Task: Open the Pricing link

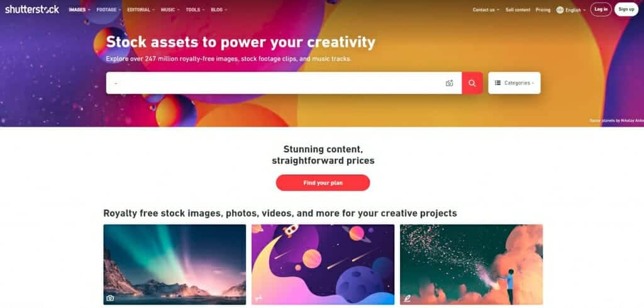Action: pyautogui.click(x=543, y=10)
